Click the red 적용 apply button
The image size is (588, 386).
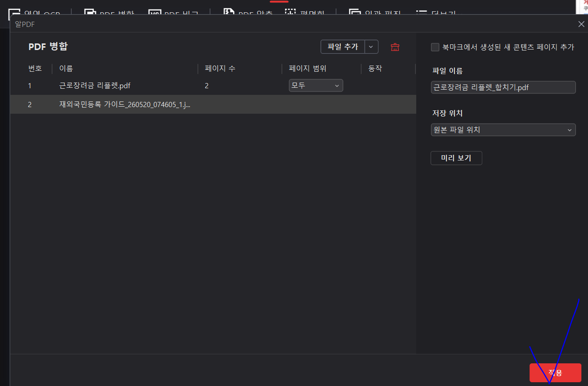click(x=555, y=373)
